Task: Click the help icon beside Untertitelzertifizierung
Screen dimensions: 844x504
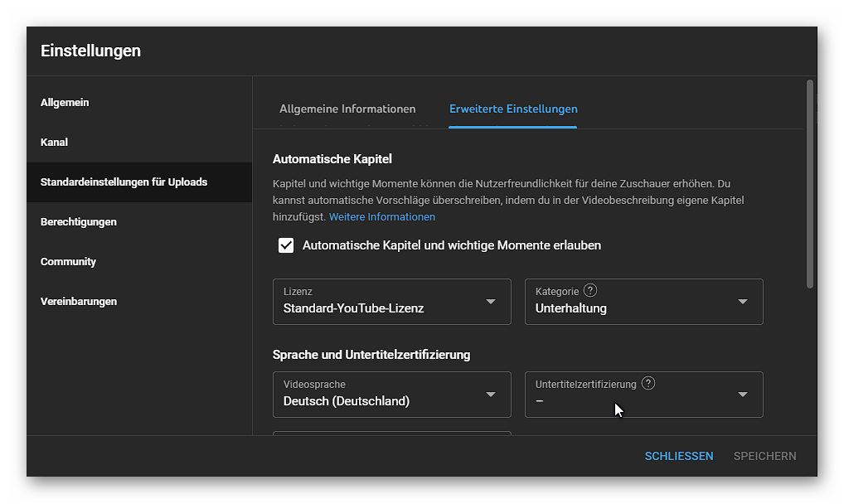Action: click(648, 384)
